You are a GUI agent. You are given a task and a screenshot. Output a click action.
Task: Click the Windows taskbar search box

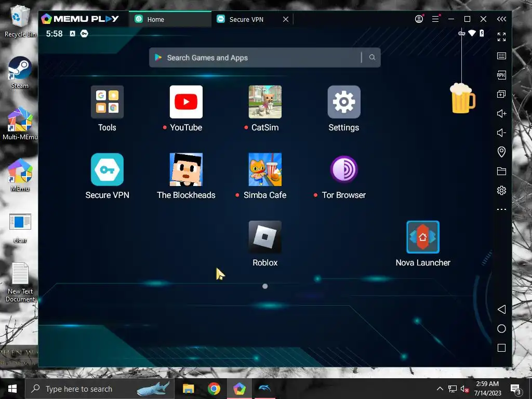click(x=100, y=389)
